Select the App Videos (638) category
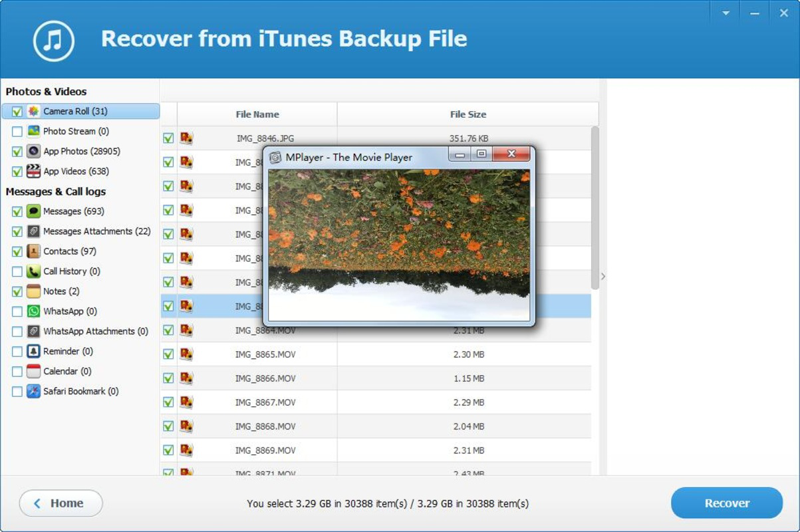The width and height of the screenshot is (800, 532). (x=76, y=171)
